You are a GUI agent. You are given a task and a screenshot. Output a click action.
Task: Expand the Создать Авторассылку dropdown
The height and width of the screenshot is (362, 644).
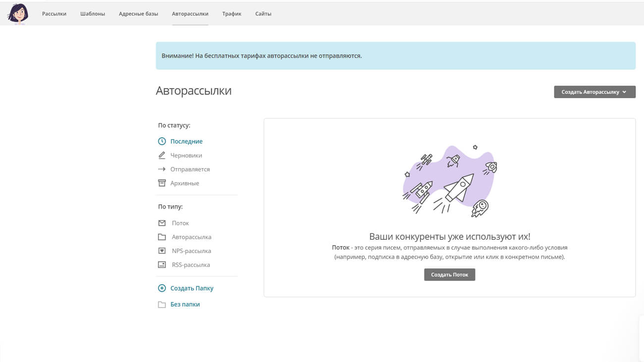pyautogui.click(x=594, y=92)
